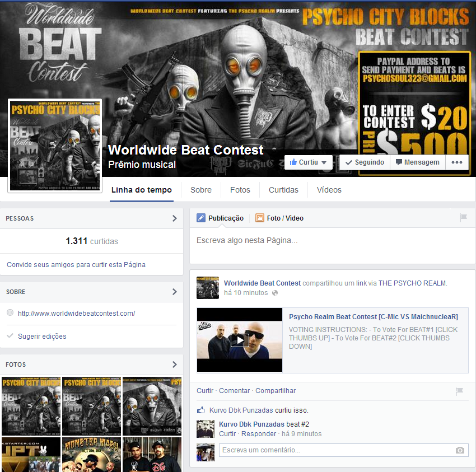Open first Psycho City Blocks photo thumbnail
Image resolution: width=476 pixels, height=472 pixels.
[x=31, y=406]
